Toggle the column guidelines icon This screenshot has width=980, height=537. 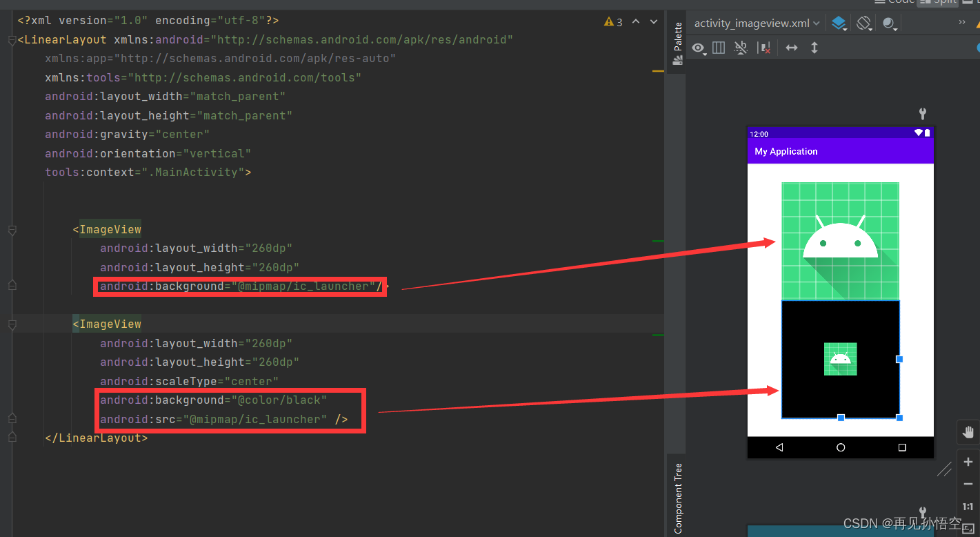[x=718, y=48]
